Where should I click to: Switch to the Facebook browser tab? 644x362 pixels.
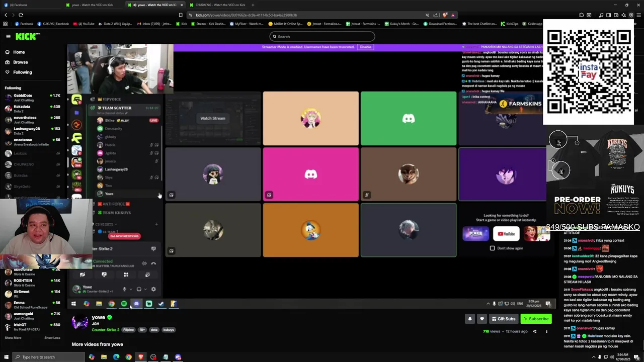[30, 5]
